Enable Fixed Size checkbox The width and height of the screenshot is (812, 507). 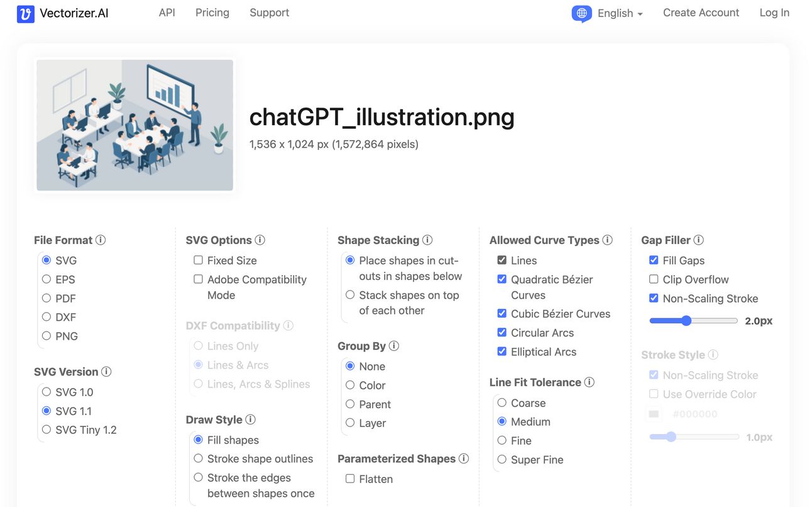pyautogui.click(x=198, y=260)
